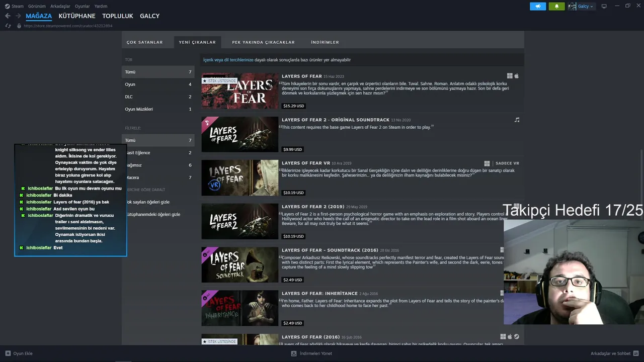Open LAYERS OF FEAR - SOUNDTRACK (2016) title

330,250
